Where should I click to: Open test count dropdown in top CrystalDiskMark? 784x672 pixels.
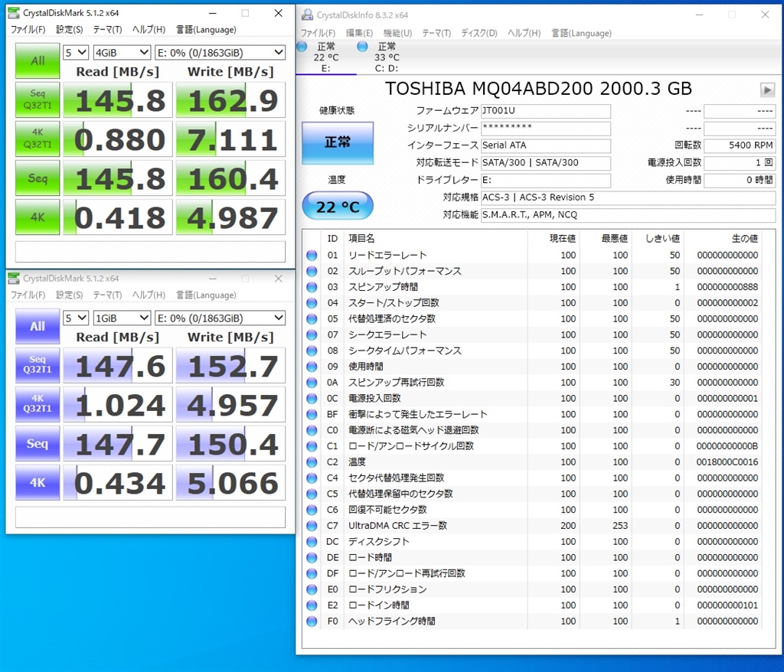(76, 53)
